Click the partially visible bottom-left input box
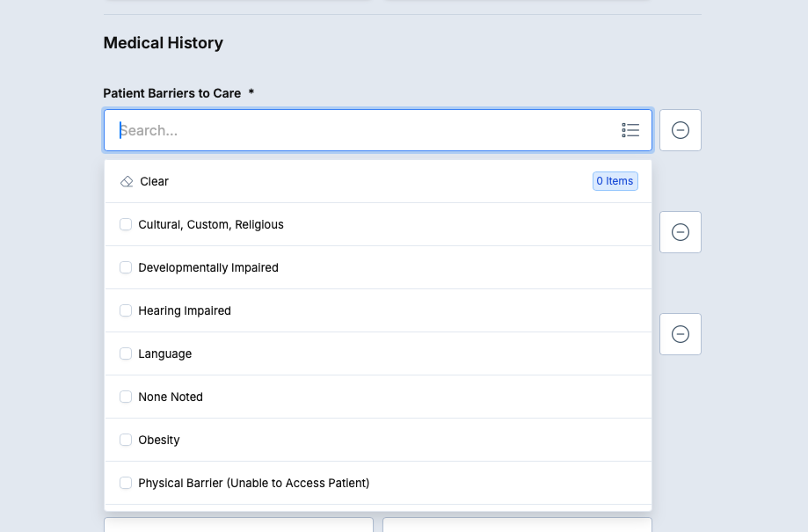The image size is (808, 532). 238,525
